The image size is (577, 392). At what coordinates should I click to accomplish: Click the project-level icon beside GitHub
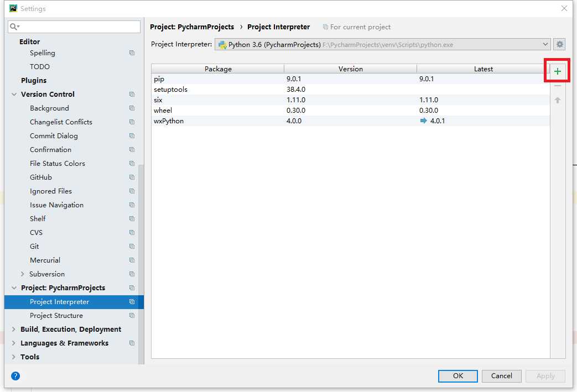[132, 177]
